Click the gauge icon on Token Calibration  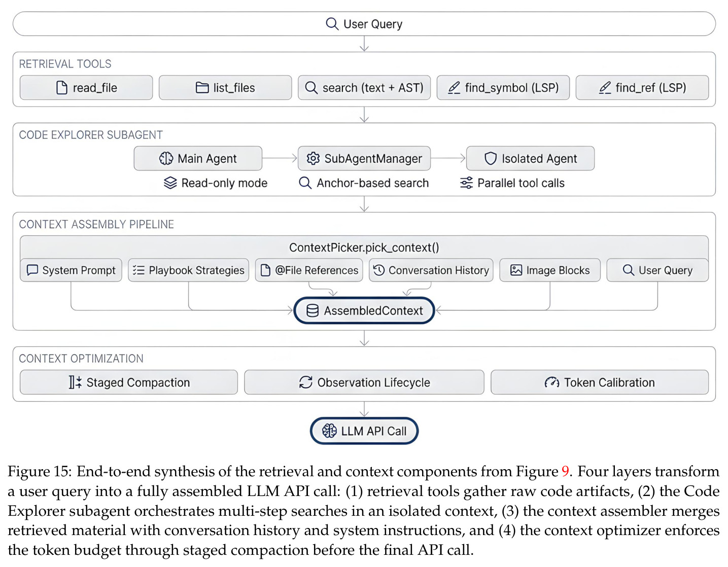(x=551, y=382)
